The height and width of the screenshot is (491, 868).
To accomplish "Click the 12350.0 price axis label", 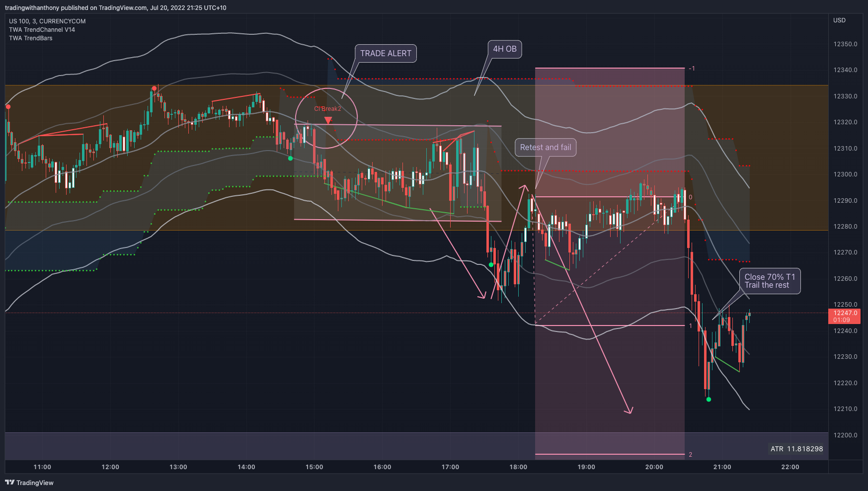I will [x=845, y=44].
